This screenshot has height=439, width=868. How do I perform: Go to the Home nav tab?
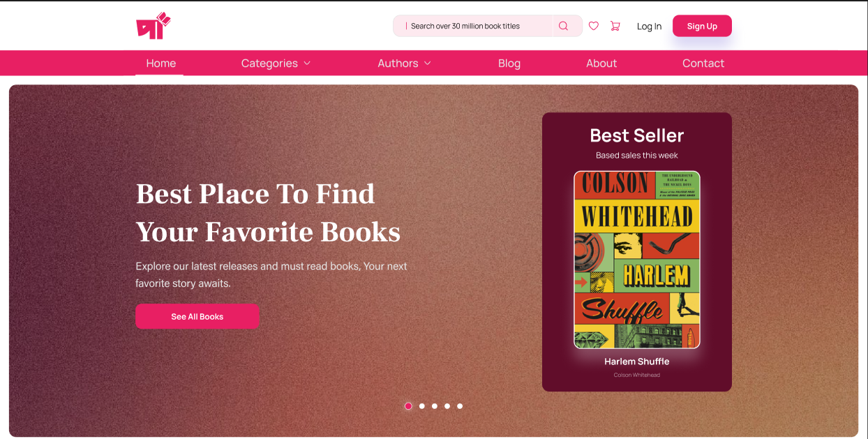(x=161, y=63)
